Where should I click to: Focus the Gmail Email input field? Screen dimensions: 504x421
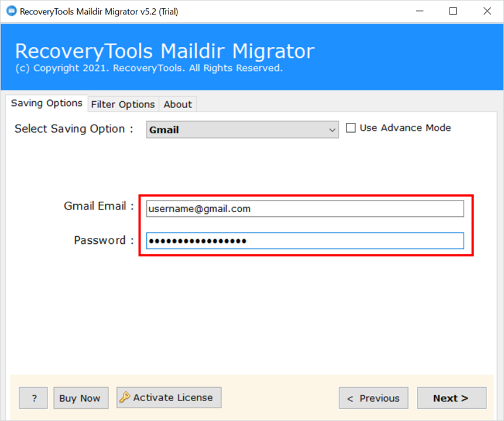pos(305,209)
